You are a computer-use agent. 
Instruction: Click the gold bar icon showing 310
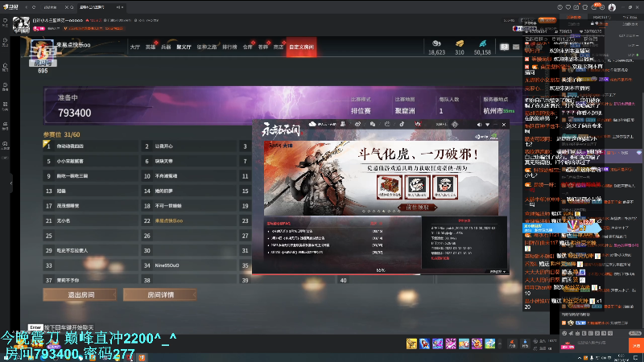point(460,43)
